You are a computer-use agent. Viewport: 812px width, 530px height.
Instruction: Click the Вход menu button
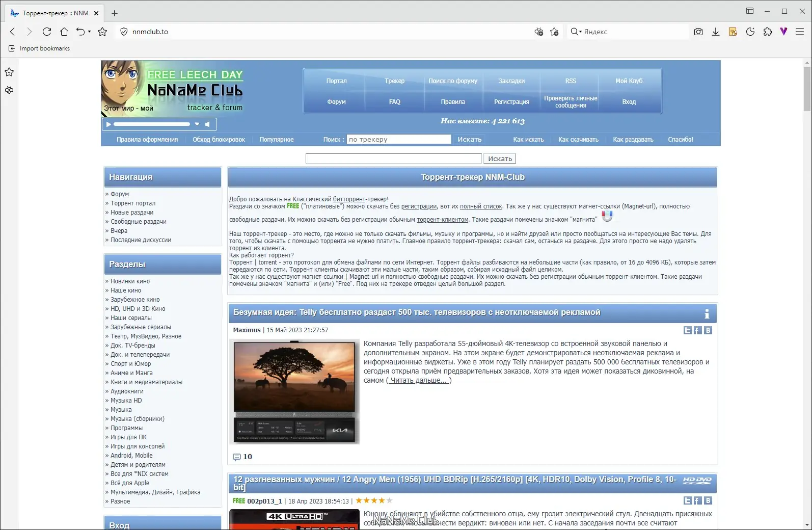pyautogui.click(x=629, y=102)
